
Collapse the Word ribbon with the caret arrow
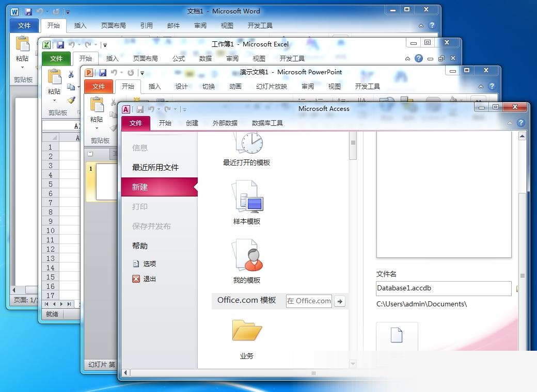point(421,26)
